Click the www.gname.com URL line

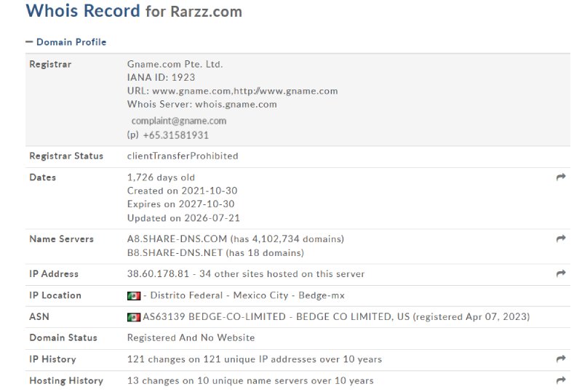coord(232,91)
